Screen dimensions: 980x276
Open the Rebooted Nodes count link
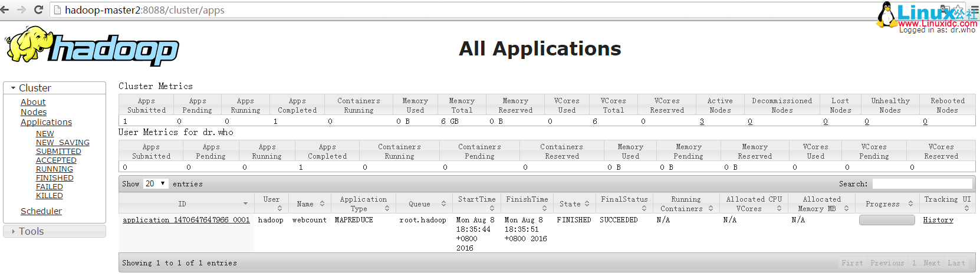coord(925,121)
